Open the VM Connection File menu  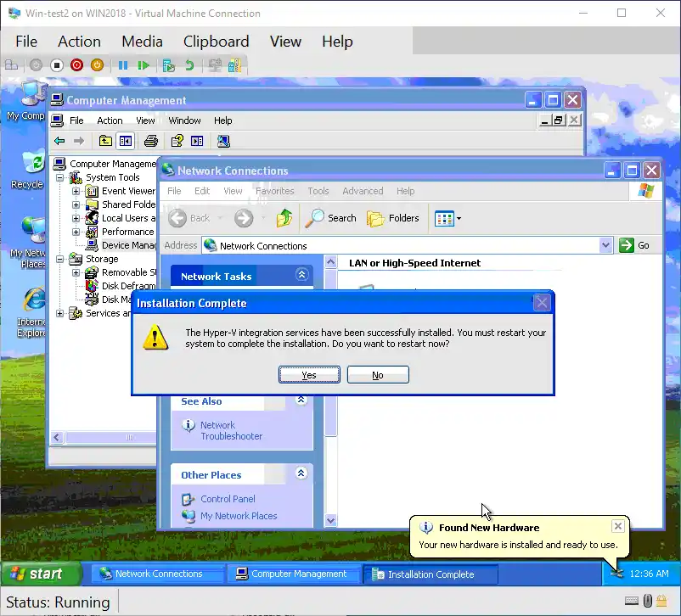click(26, 42)
